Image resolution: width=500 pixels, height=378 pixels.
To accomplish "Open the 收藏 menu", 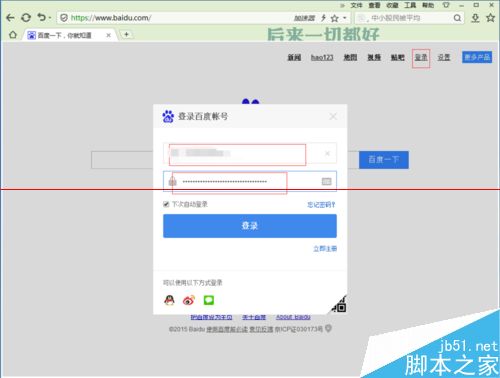I will [392, 5].
